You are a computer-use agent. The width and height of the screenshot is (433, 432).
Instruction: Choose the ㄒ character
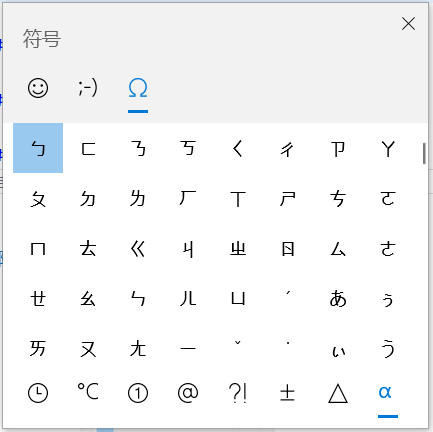pyautogui.click(x=238, y=198)
